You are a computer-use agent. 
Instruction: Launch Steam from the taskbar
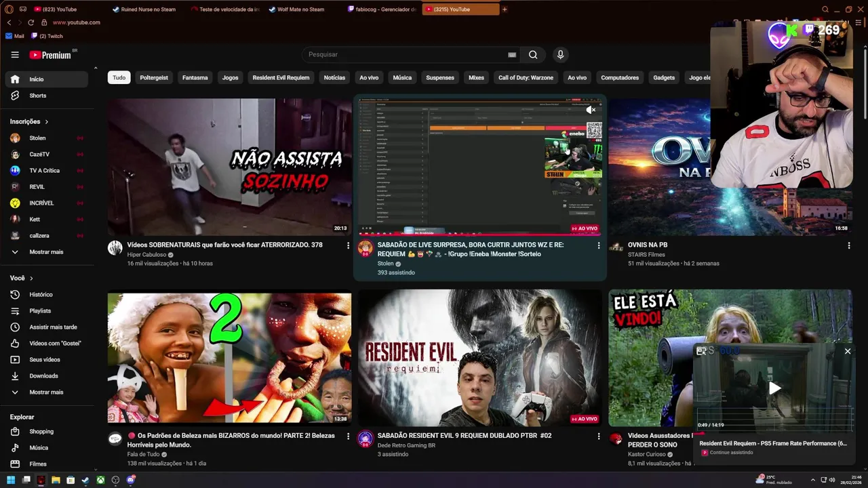(x=85, y=480)
